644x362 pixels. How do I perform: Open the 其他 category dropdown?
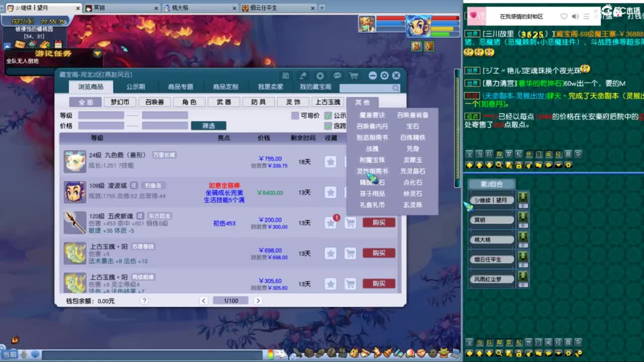click(362, 102)
